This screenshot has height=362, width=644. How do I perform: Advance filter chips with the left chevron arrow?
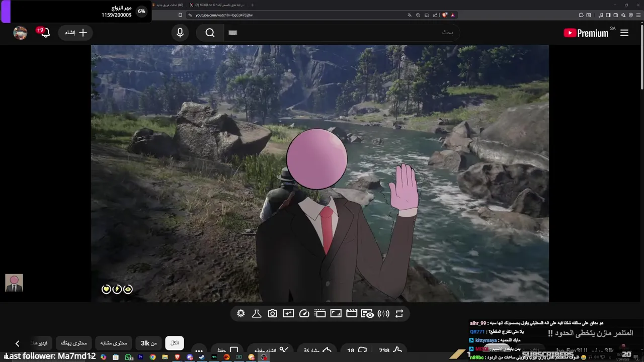(17, 343)
